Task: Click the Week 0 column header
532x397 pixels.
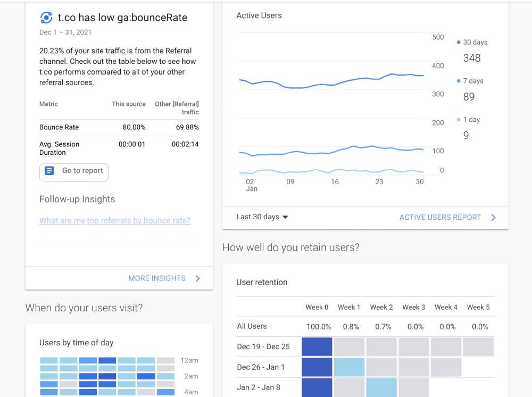Action: point(317,307)
